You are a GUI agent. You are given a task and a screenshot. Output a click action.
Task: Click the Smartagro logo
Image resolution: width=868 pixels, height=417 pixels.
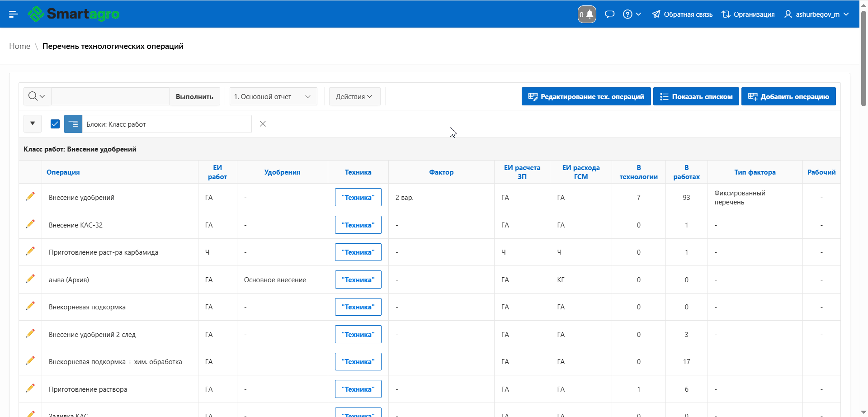pyautogui.click(x=74, y=14)
